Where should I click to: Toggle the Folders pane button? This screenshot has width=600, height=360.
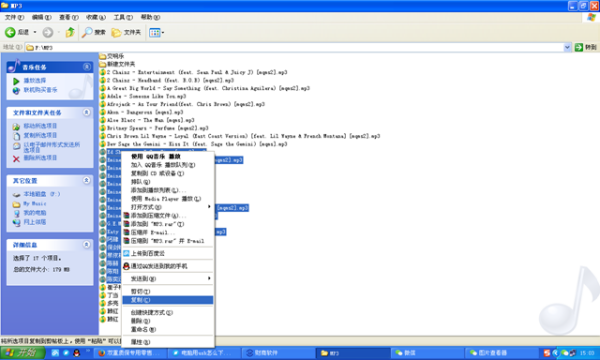pyautogui.click(x=126, y=32)
